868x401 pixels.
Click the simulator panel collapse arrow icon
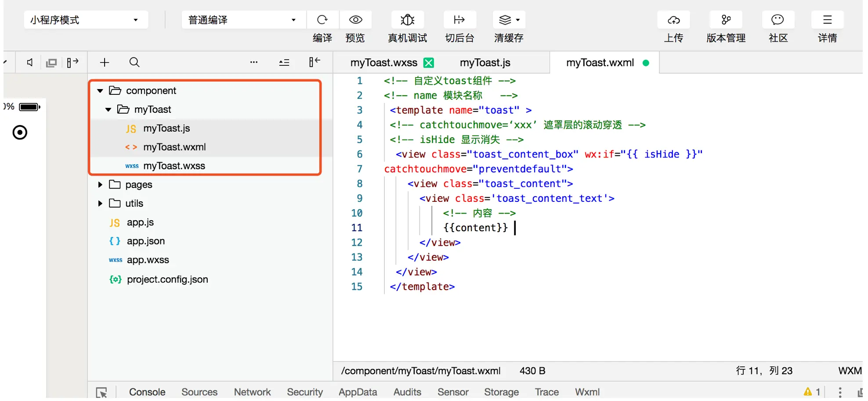72,62
